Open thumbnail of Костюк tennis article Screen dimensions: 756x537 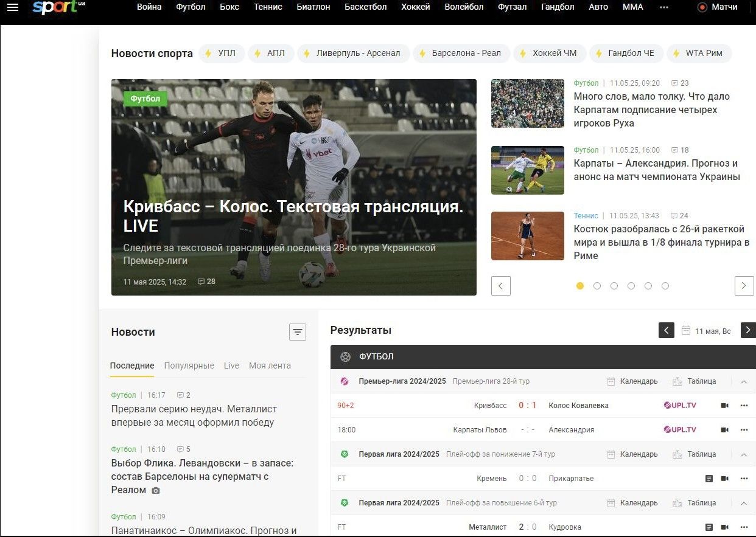pyautogui.click(x=528, y=236)
